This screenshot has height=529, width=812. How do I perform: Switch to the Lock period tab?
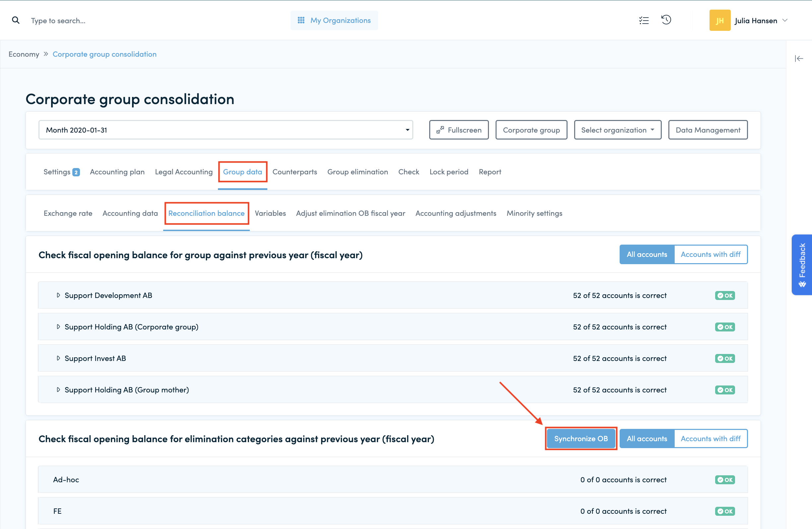(449, 172)
